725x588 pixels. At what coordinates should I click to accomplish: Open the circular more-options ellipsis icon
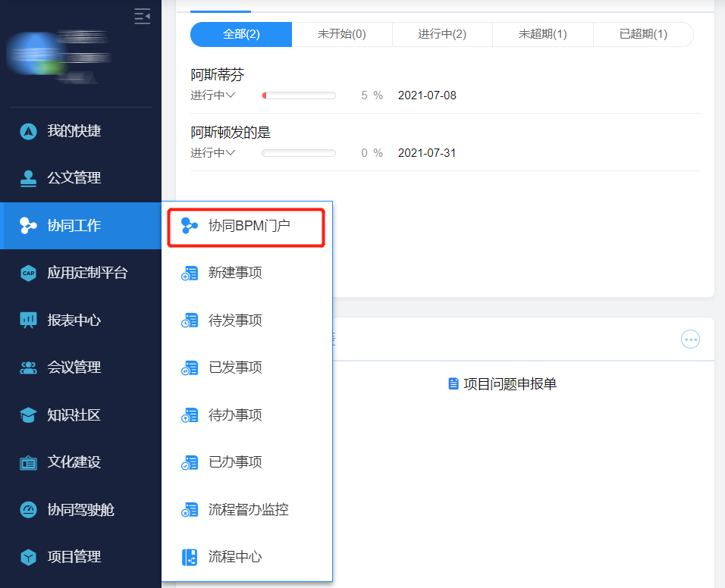click(690, 339)
